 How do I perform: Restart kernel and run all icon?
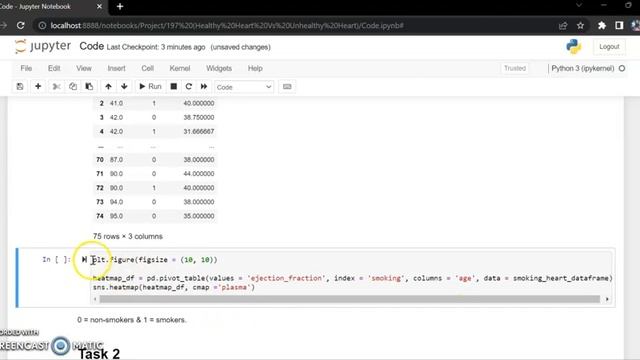click(204, 87)
